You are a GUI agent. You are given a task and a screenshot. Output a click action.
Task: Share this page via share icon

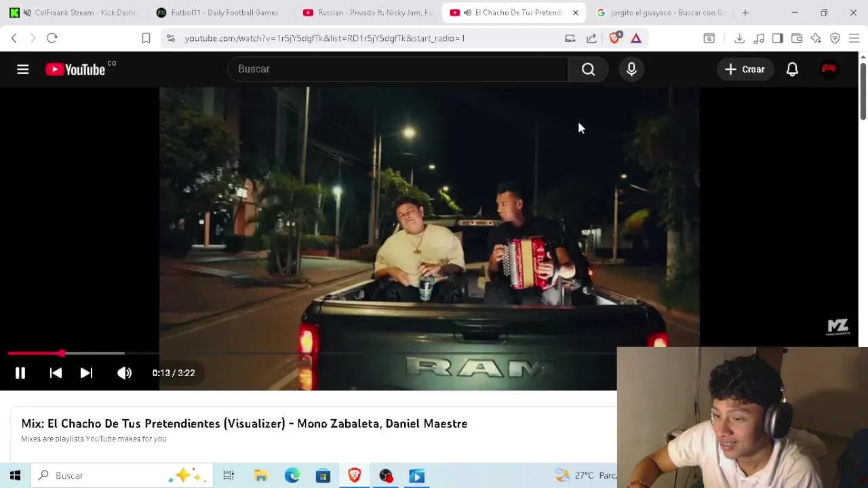coord(591,39)
